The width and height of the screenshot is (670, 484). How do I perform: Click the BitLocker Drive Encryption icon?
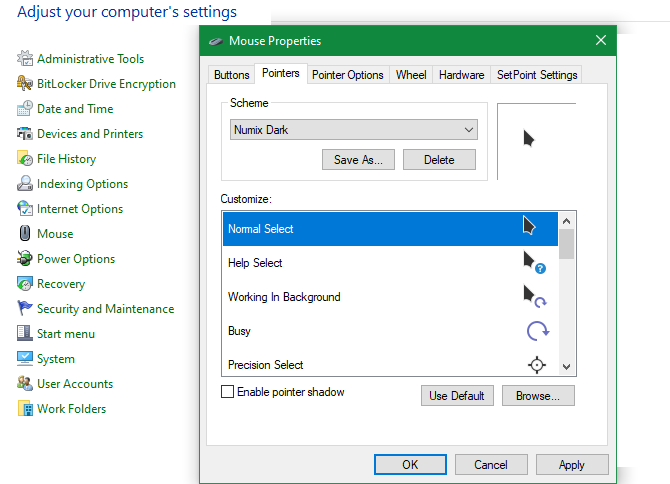[x=25, y=83]
